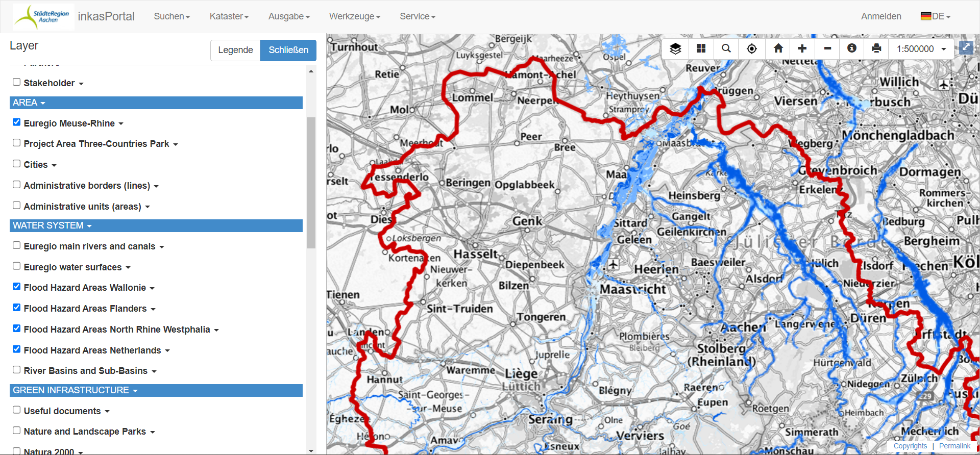This screenshot has height=455, width=980.
Task: Activate the feature info tool
Action: pos(851,48)
